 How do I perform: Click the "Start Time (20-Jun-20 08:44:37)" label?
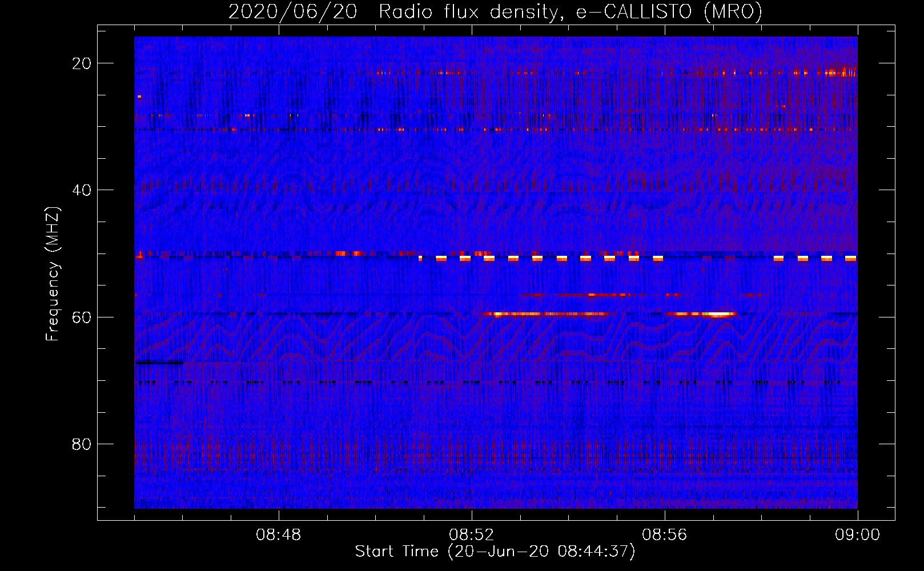click(495, 552)
